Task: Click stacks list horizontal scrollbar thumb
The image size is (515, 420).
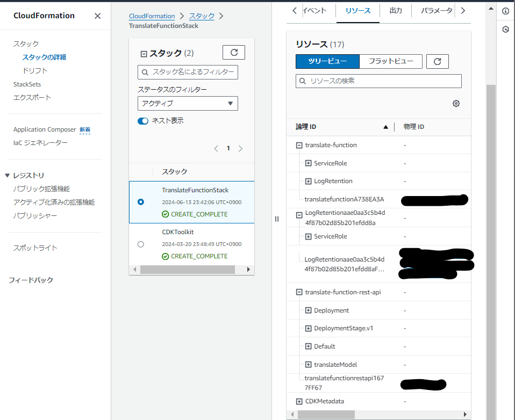Action: (x=187, y=270)
